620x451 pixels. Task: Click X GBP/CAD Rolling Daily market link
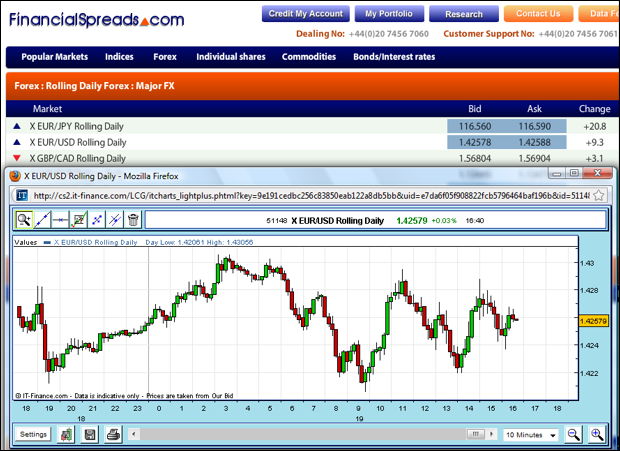[x=78, y=158]
